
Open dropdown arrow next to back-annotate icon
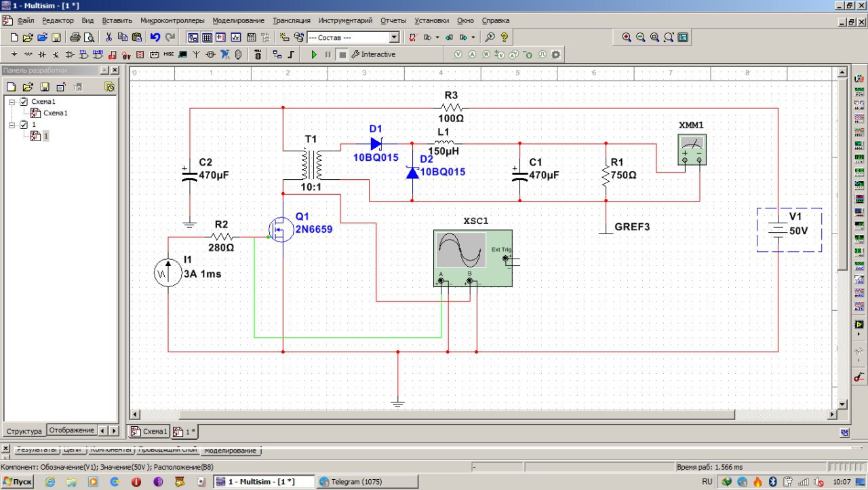point(437,37)
